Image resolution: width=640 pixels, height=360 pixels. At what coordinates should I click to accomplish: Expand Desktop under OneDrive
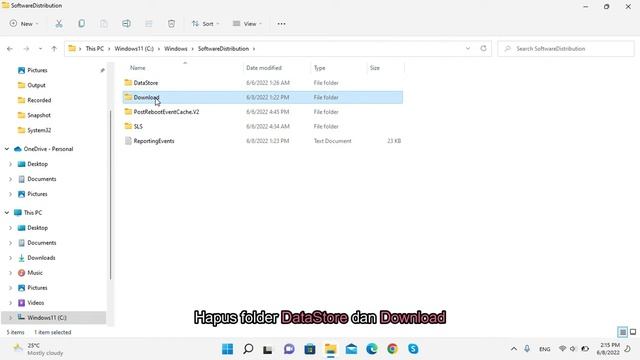[x=11, y=164]
